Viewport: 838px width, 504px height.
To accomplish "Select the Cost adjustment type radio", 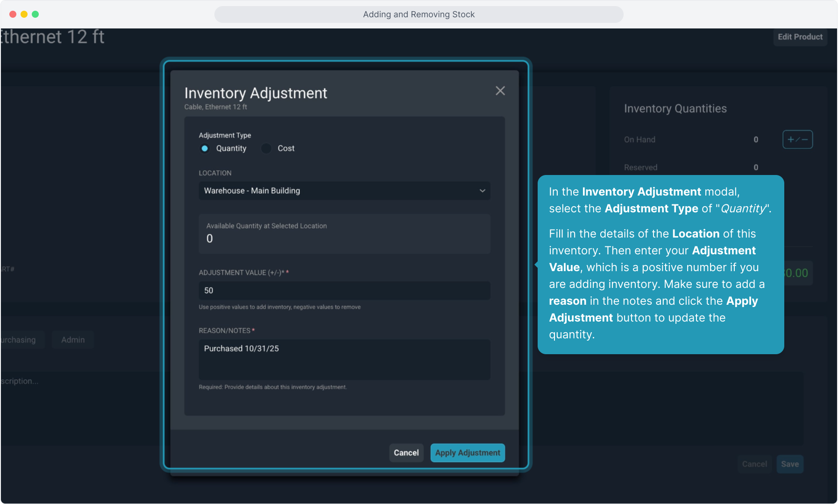I will click(266, 148).
